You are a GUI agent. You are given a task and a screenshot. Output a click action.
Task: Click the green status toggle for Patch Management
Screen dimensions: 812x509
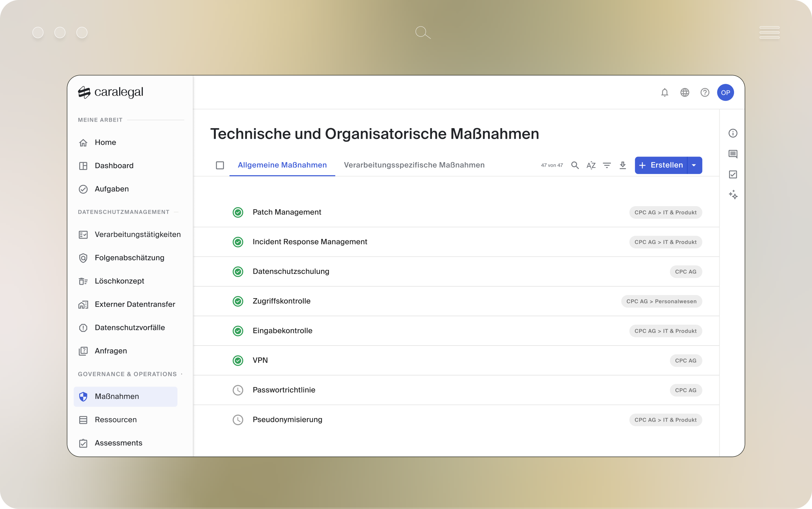pos(238,212)
